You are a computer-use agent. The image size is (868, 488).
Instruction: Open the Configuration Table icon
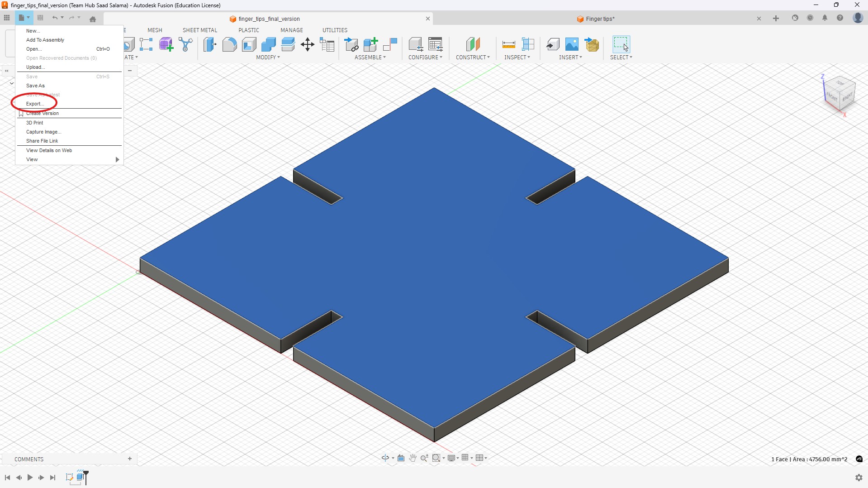click(436, 44)
